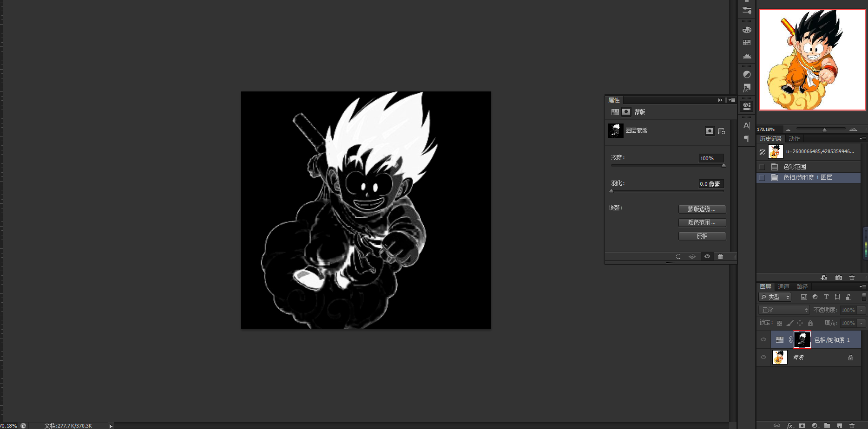The image size is (868, 429).
Task: Open the 类型 layer filter dropdown
Action: pyautogui.click(x=775, y=297)
